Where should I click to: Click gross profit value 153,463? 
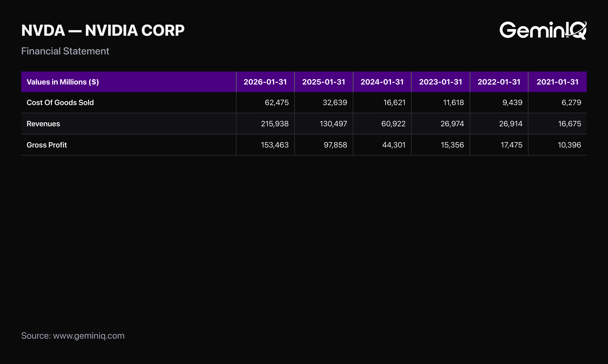[x=275, y=145]
